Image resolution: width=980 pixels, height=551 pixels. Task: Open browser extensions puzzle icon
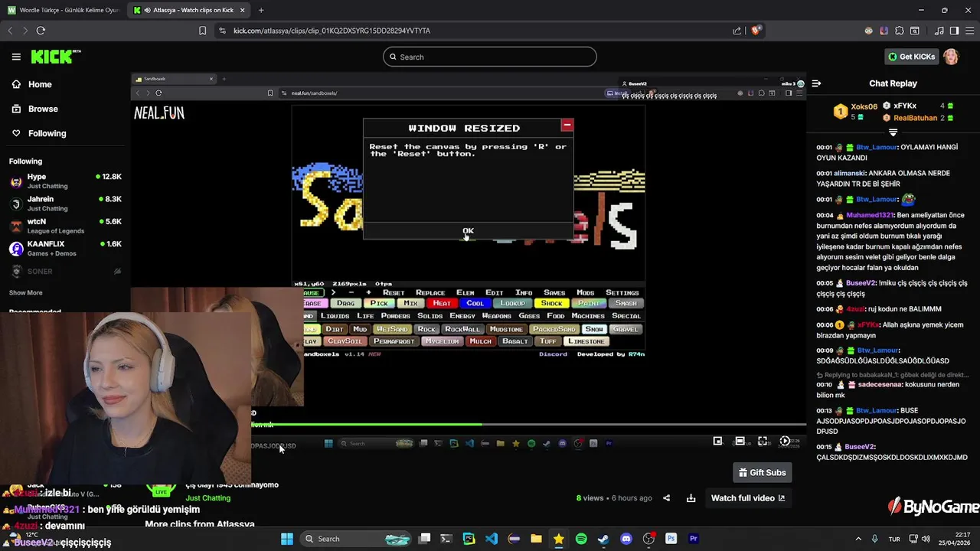(x=900, y=31)
